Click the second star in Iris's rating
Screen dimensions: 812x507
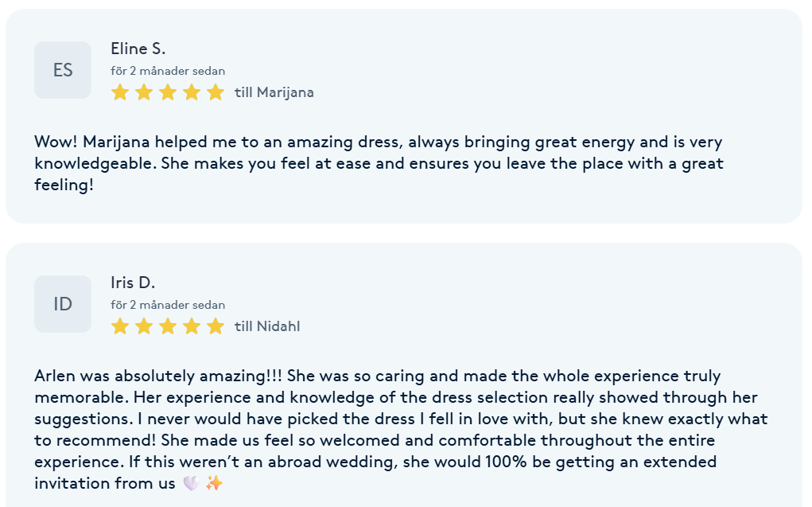[144, 326]
